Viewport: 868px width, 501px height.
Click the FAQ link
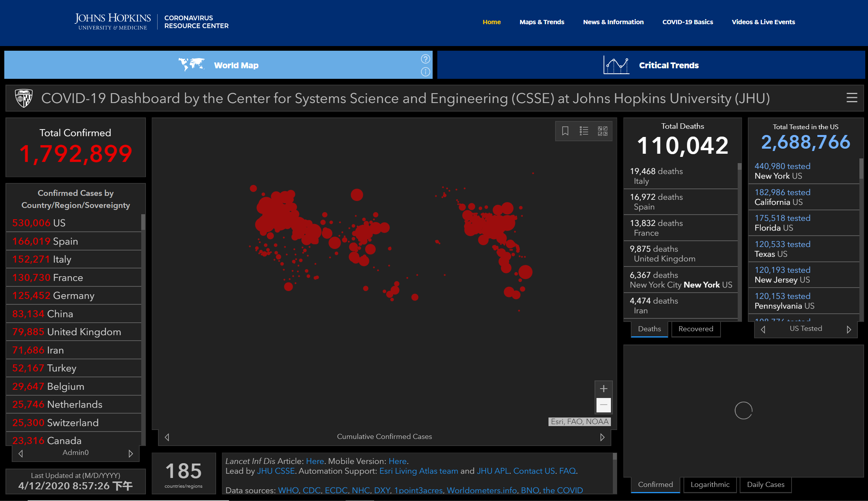coord(567,471)
